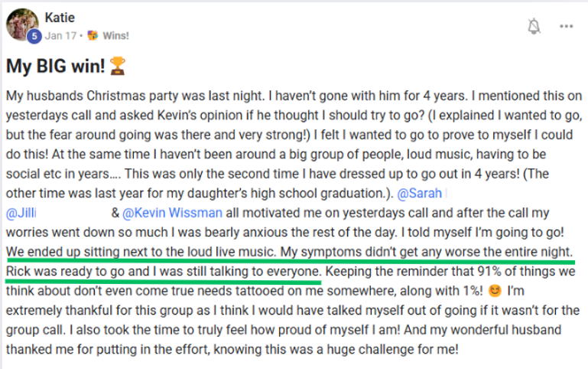Open Katie's profile picture
This screenshot has width=588, height=369.
(x=22, y=24)
